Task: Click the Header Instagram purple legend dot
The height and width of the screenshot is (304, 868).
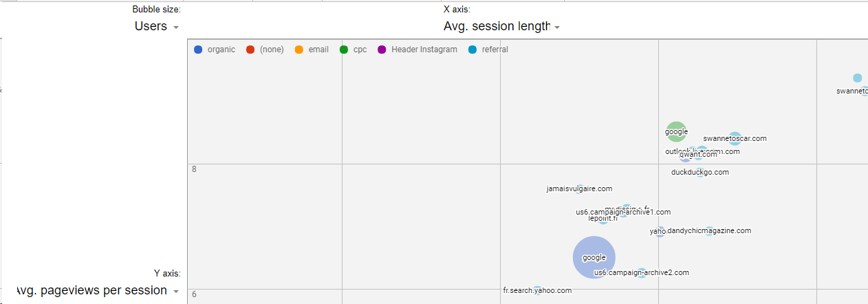Action: [x=382, y=50]
